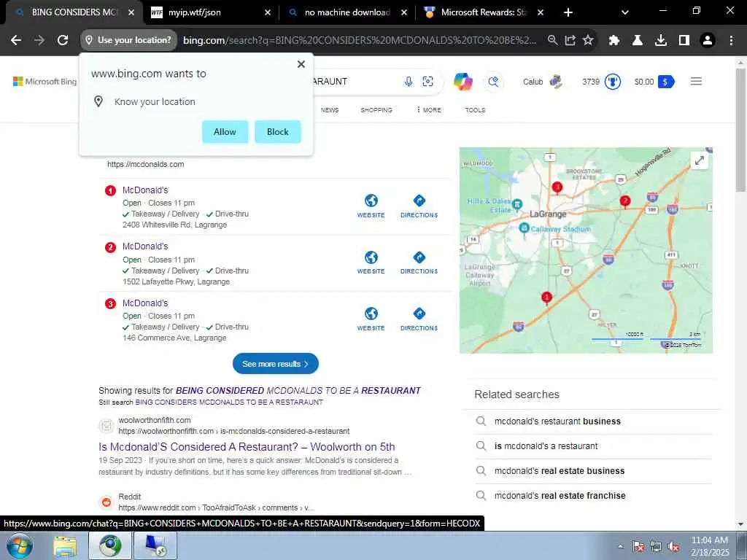This screenshot has width=747, height=560.
Task: Click the share page icon
Action: click(x=570, y=41)
